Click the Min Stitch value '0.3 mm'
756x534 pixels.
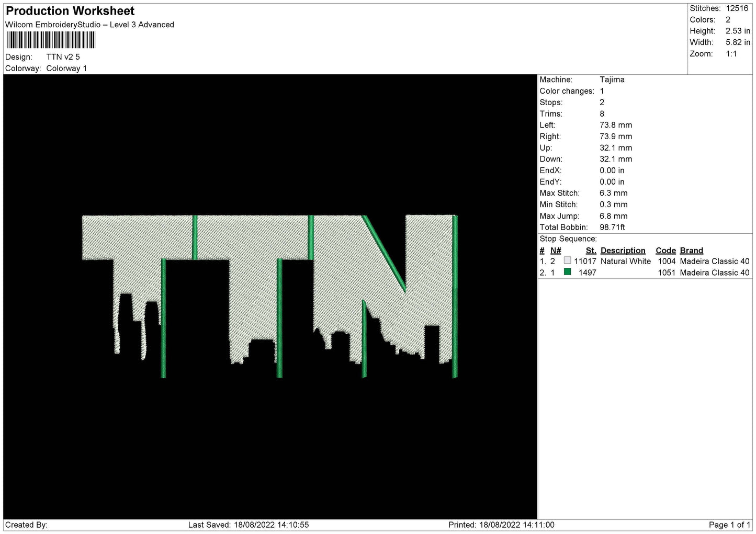click(x=614, y=204)
